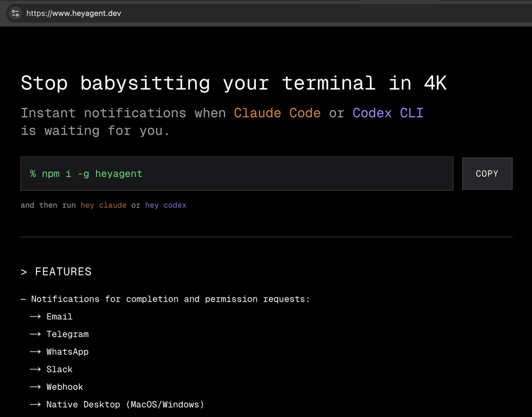This screenshot has height=417, width=532.
Task: Select "Native Desktop (MacOS/Windows)" item
Action: coord(117,405)
